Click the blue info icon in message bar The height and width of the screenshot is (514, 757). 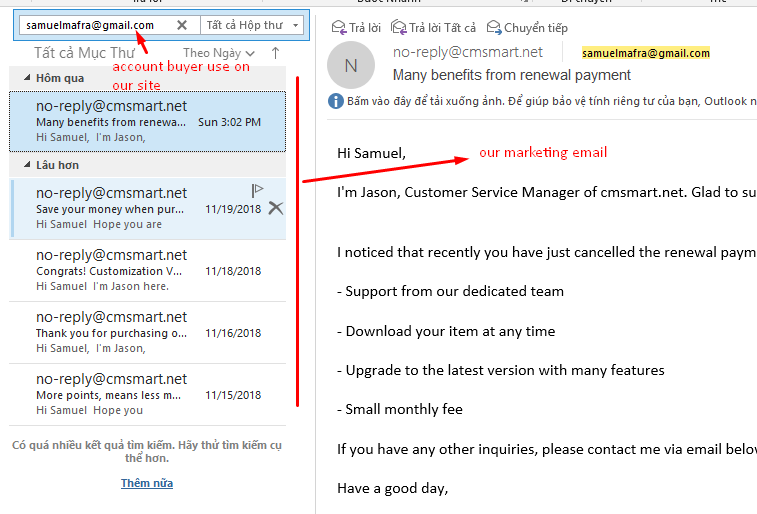point(335,101)
